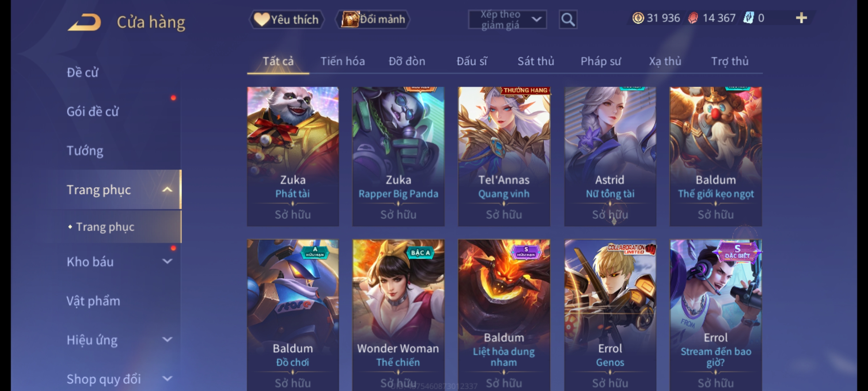Open the search magnifier icon
Viewport: 868px width, 391px height.
coord(568,20)
